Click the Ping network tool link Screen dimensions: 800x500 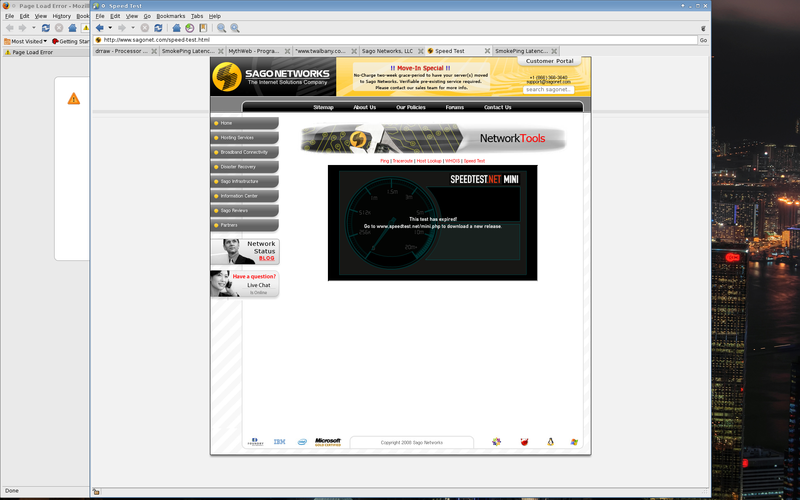[x=384, y=161]
